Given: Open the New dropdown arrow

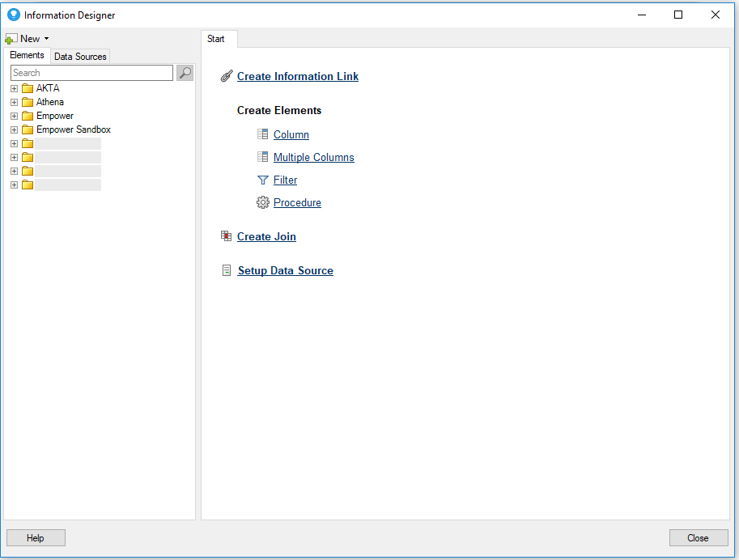Looking at the screenshot, I should (46, 39).
